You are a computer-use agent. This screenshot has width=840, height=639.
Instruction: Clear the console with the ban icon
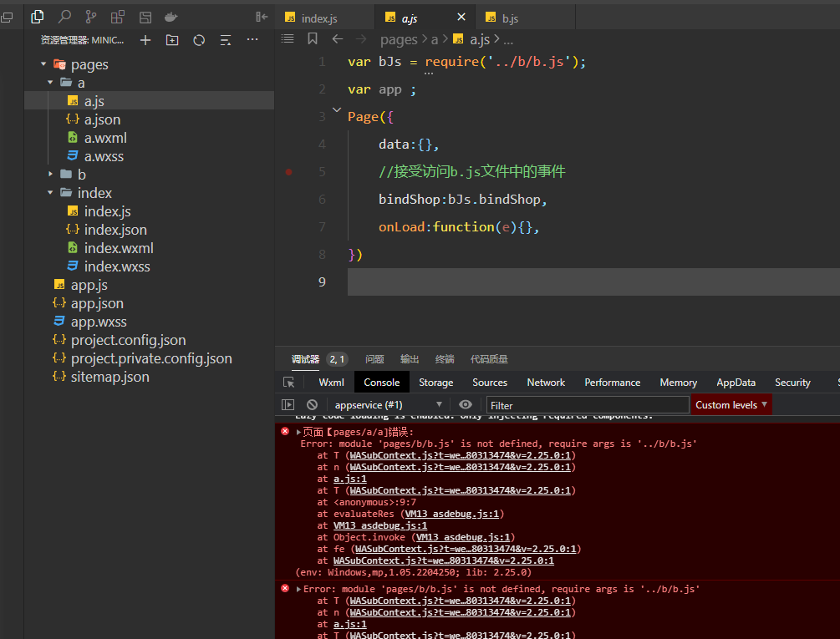(313, 405)
